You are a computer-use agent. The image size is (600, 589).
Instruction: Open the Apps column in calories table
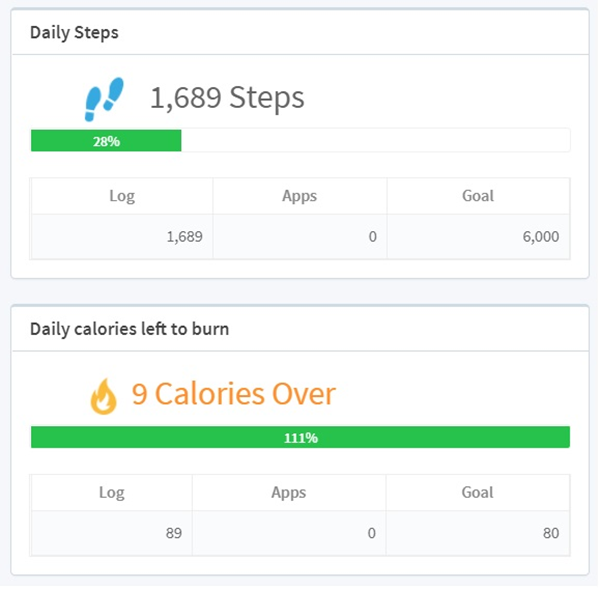click(289, 493)
